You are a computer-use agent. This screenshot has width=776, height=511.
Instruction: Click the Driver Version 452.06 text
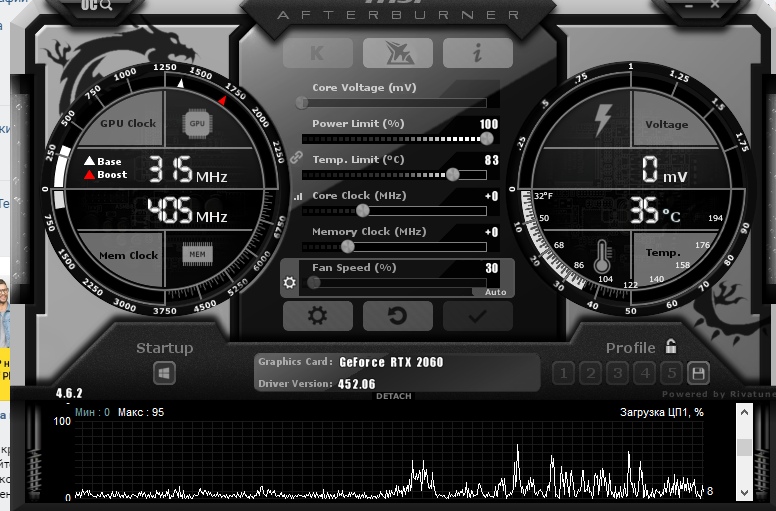(x=317, y=384)
